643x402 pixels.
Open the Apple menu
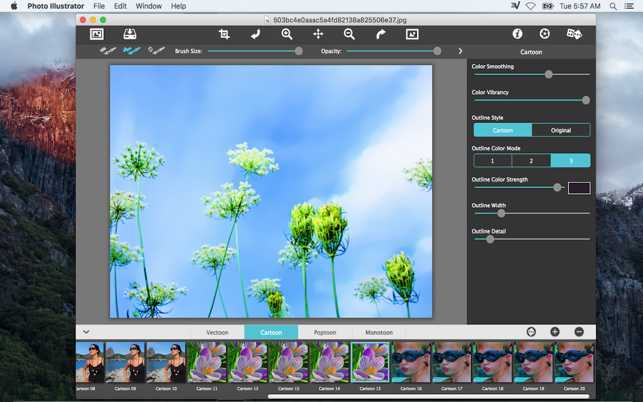click(14, 6)
